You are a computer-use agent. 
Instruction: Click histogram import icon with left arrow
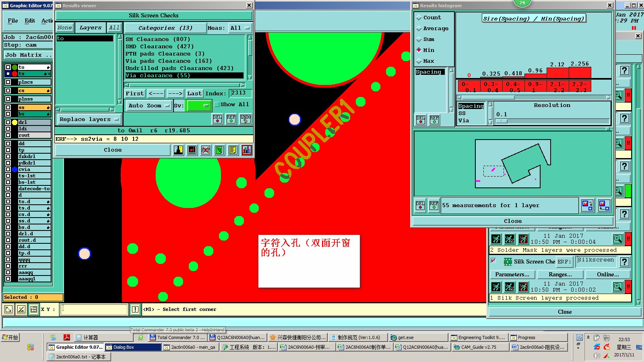click(604, 206)
